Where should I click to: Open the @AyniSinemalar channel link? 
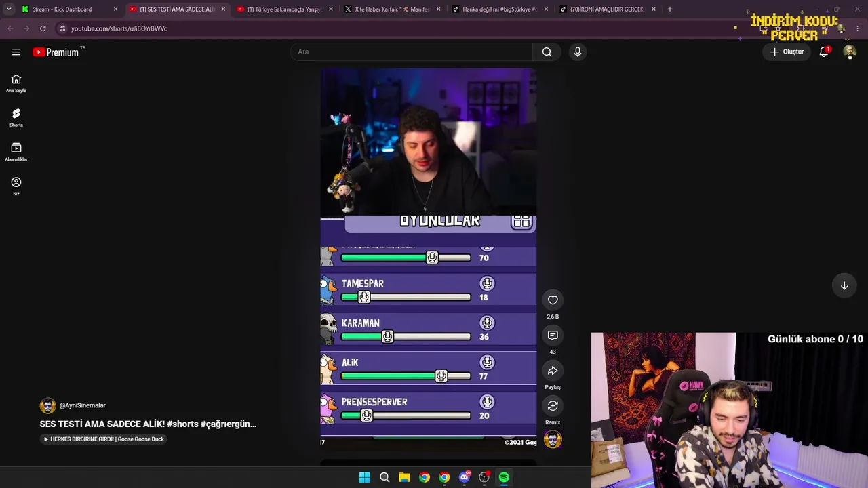click(x=83, y=405)
